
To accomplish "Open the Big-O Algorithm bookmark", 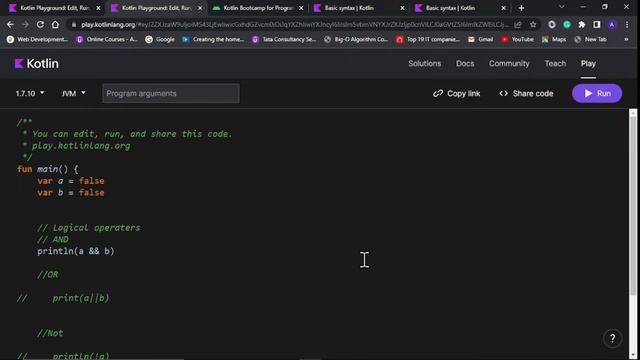I will click(356, 39).
